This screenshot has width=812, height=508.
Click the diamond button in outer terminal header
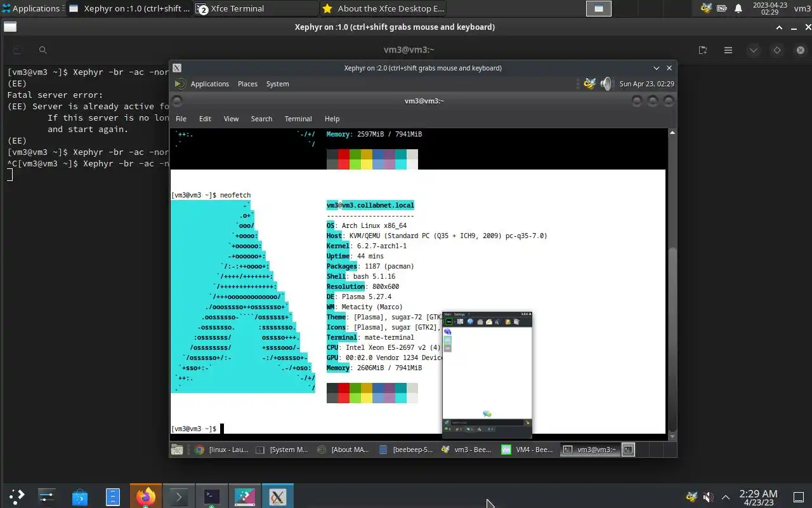click(x=777, y=50)
